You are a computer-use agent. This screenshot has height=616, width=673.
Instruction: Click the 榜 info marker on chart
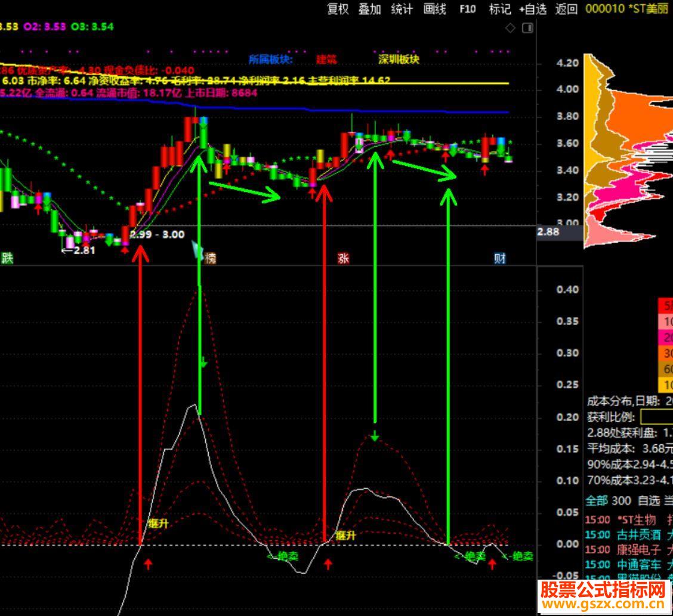[210, 258]
